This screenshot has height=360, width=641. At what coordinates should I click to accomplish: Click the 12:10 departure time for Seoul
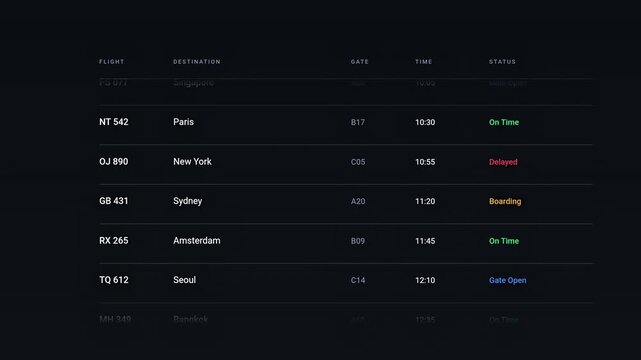point(425,280)
